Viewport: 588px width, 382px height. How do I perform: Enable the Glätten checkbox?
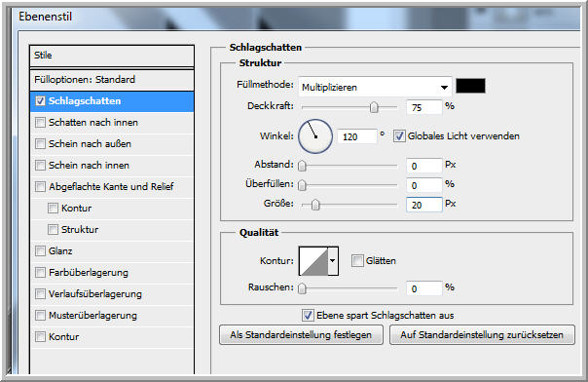click(357, 260)
